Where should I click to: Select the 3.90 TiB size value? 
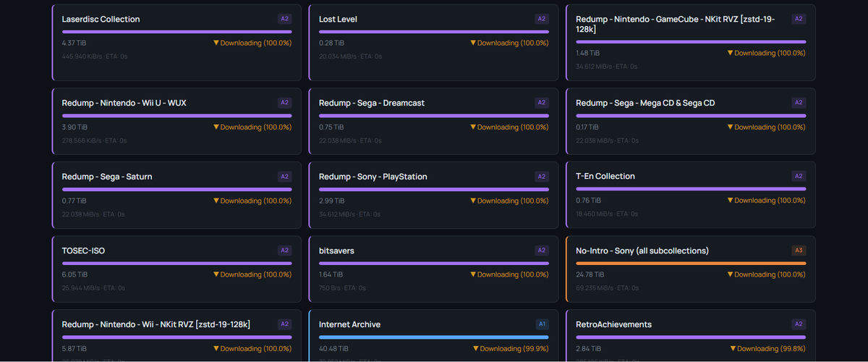(75, 127)
